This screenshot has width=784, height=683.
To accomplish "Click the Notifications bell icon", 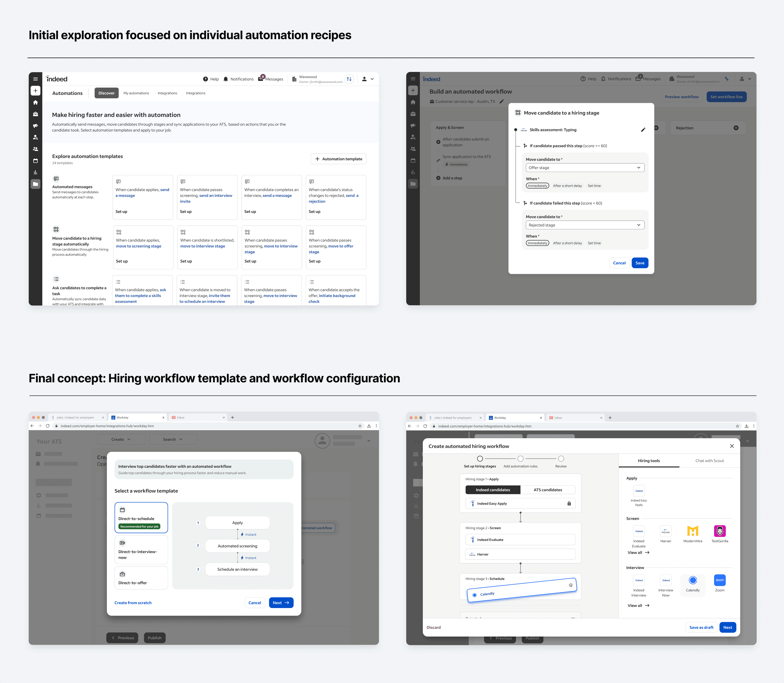I will 226,79.
